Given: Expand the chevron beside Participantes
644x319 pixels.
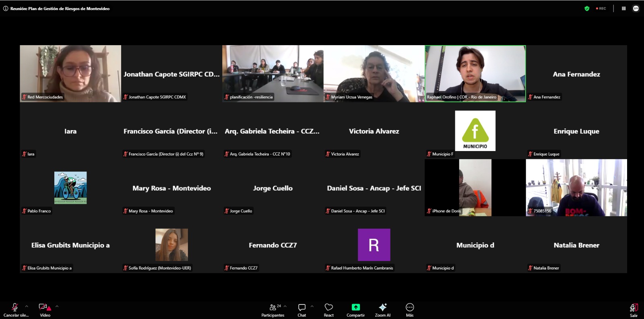Looking at the screenshot, I should tap(285, 307).
